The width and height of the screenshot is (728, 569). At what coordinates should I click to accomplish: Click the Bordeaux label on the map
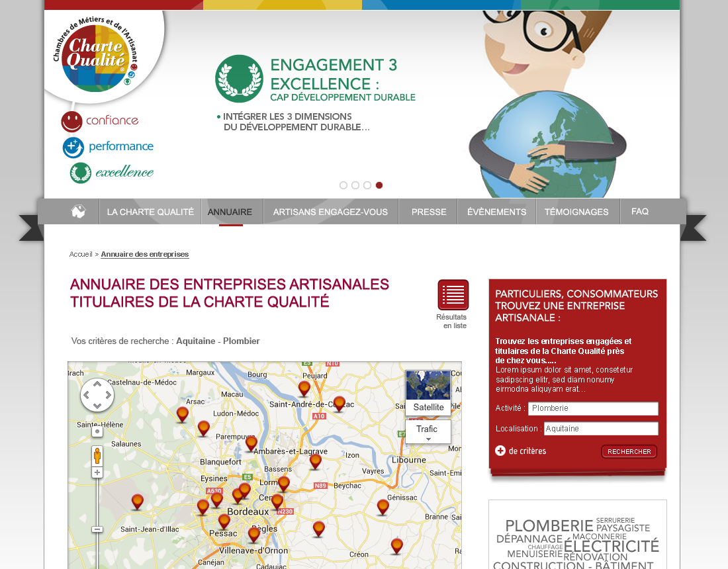pyautogui.click(x=248, y=511)
